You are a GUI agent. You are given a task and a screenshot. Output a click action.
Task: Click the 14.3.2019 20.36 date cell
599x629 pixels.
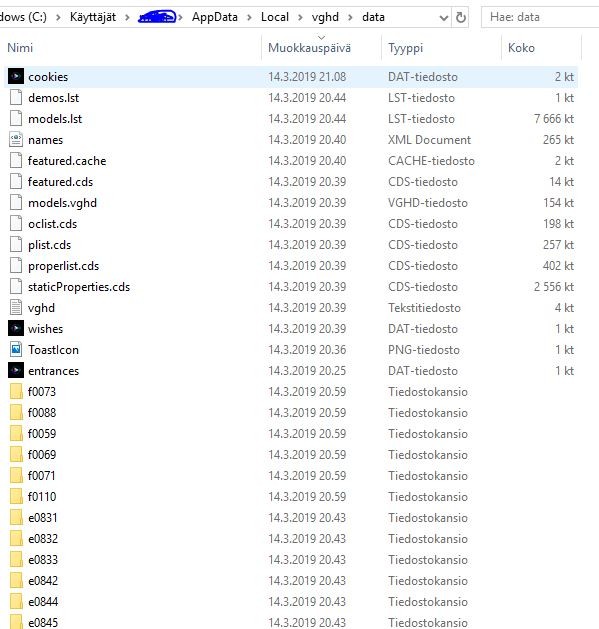pos(307,350)
